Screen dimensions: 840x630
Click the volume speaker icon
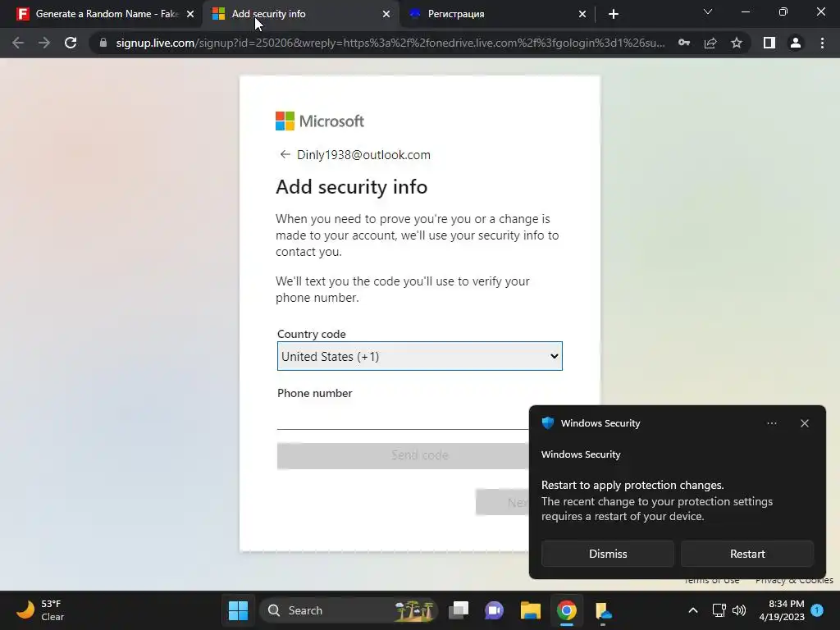pos(739,610)
